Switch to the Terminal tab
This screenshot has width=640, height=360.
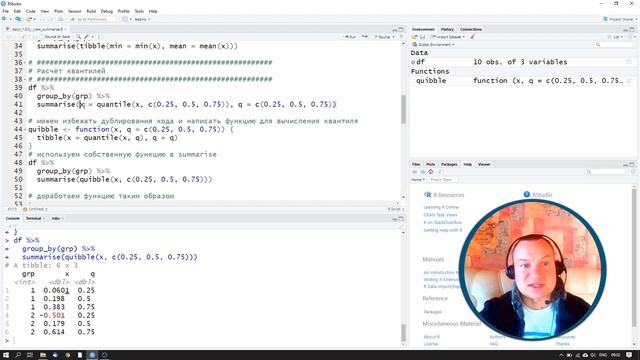33,218
